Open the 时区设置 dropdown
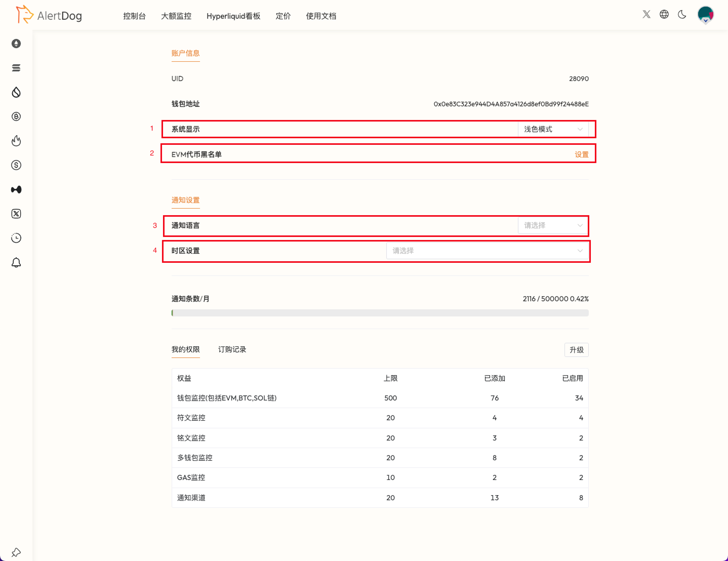The width and height of the screenshot is (728, 561). (x=488, y=251)
